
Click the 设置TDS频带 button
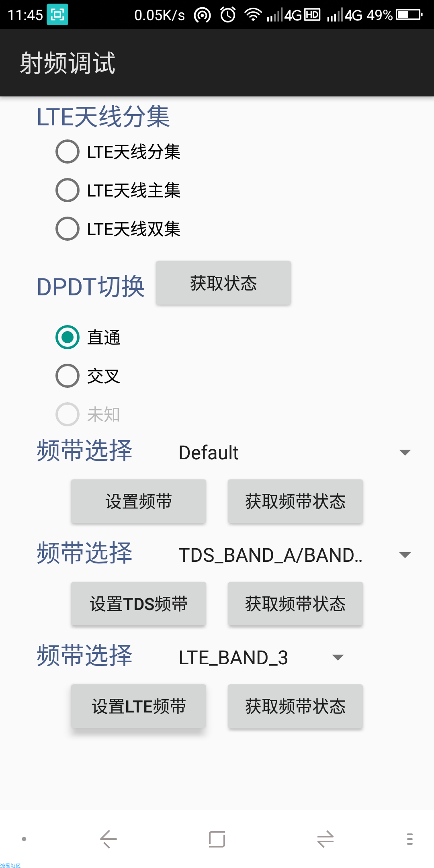139,604
